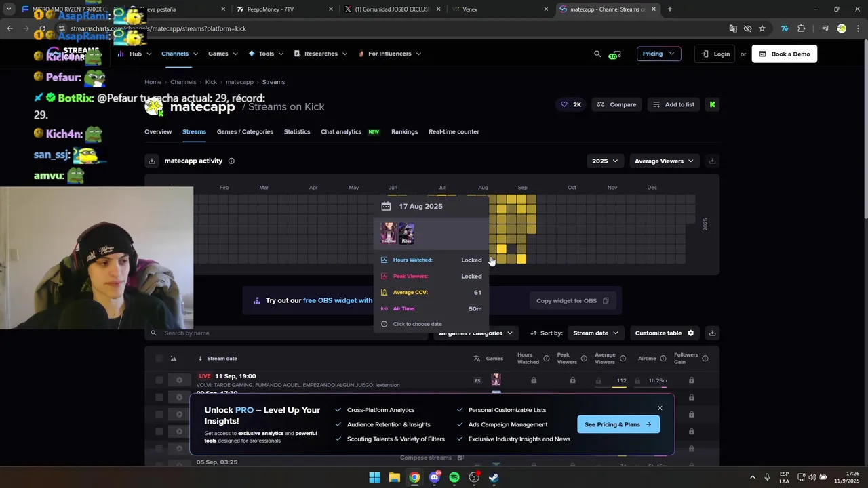This screenshot has width=868, height=488.
Task: Open All games / categories filter dropdown
Action: point(476,333)
